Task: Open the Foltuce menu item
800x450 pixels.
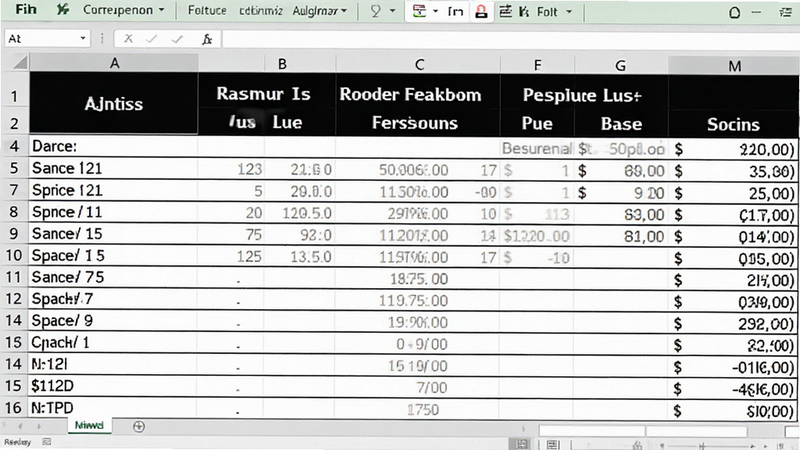Action: click(x=207, y=10)
